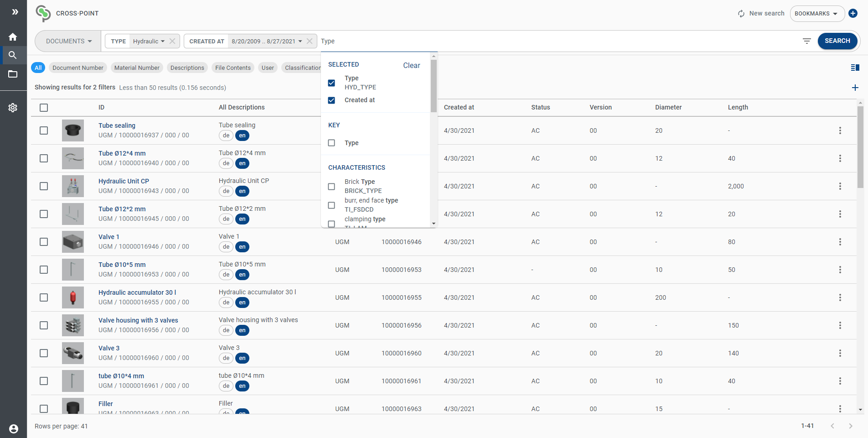Open row menu for Valve 3

(x=840, y=353)
